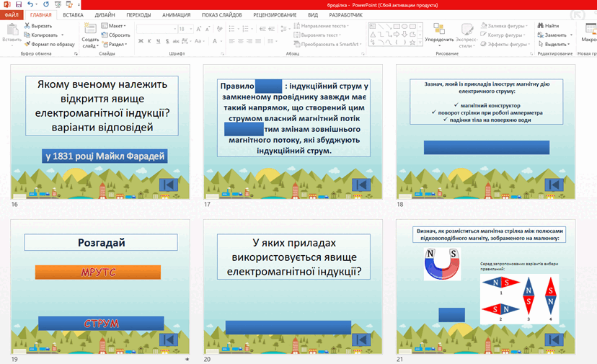Open the Выделить selection dropdown
This screenshot has height=364, width=597.
pos(554,44)
